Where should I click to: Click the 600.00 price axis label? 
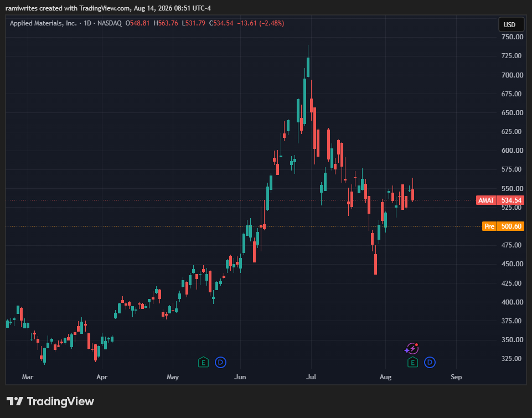(x=512, y=150)
